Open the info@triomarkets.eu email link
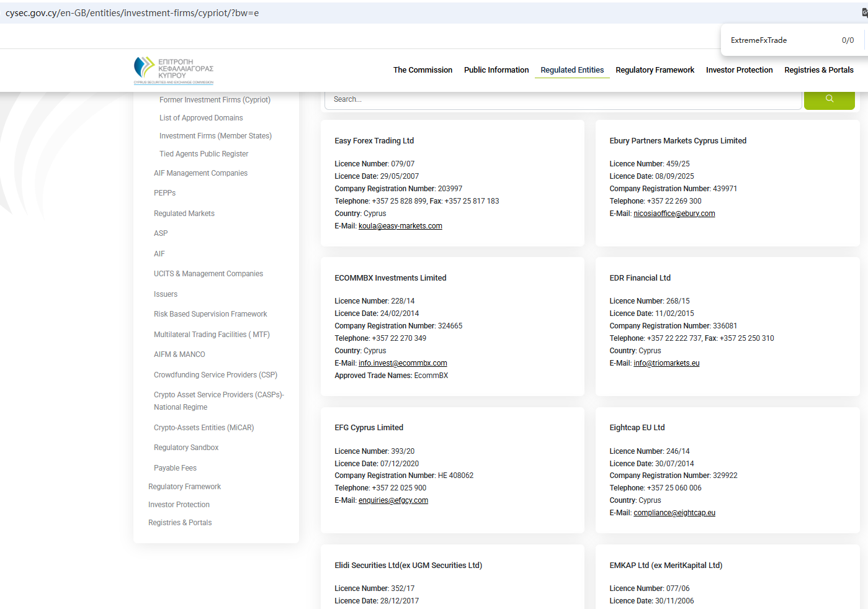The height and width of the screenshot is (609, 868). click(666, 363)
